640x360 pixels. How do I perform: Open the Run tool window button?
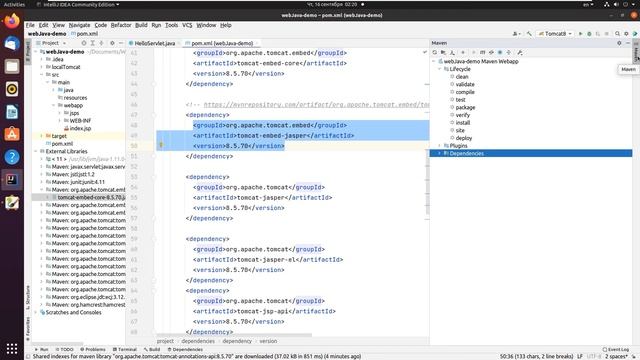[x=42, y=349]
